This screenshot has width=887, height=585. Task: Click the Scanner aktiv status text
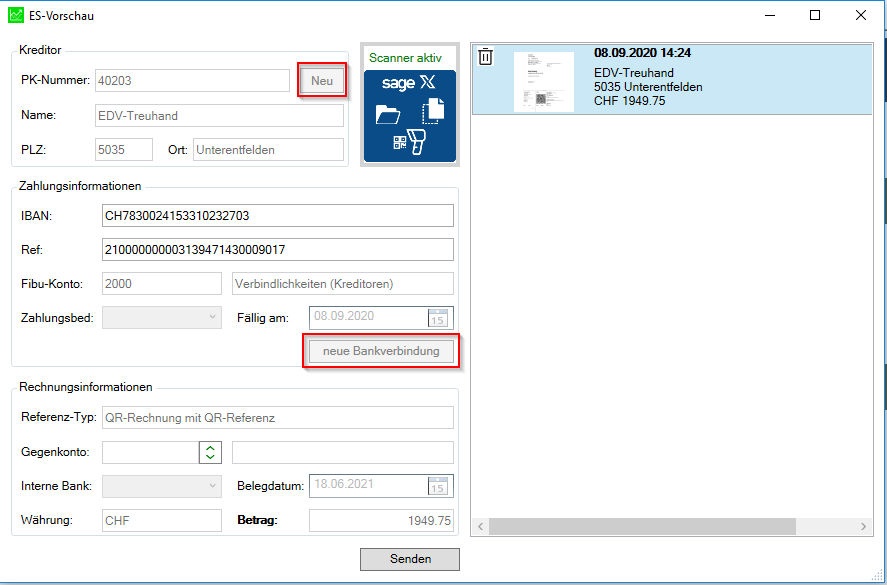(405, 58)
